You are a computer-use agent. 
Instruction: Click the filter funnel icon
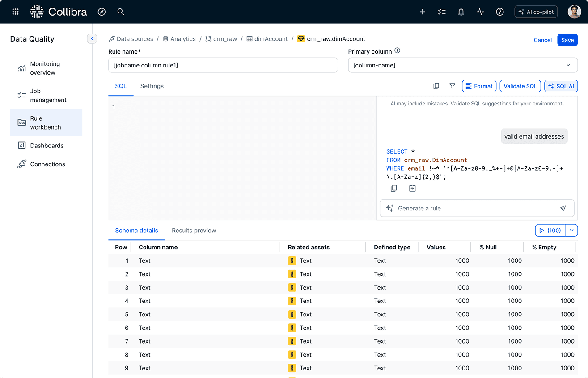coord(453,86)
